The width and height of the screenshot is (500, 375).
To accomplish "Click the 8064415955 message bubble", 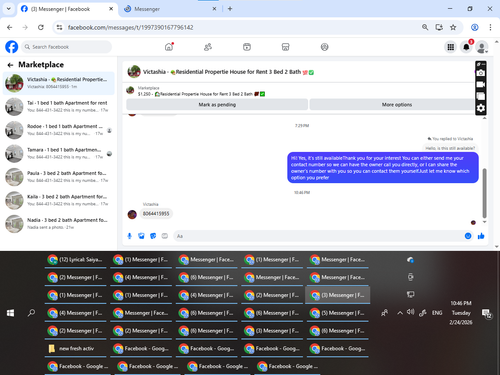I will (x=156, y=214).
